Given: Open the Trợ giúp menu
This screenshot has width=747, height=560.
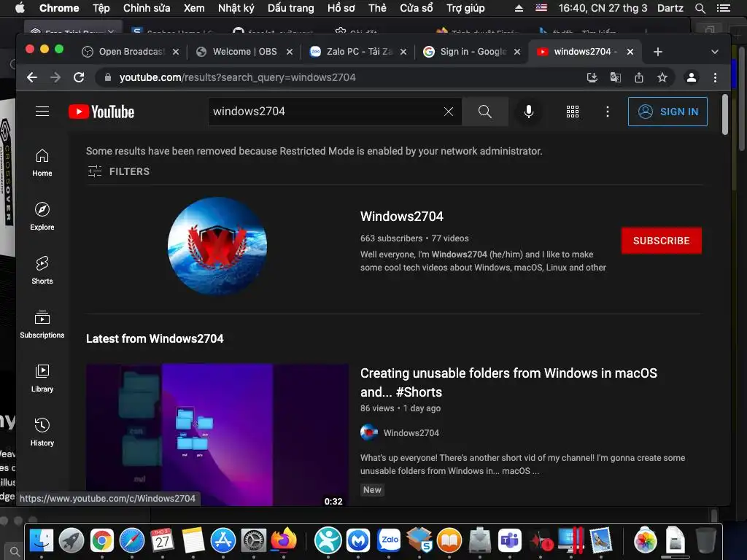Looking at the screenshot, I should (465, 8).
